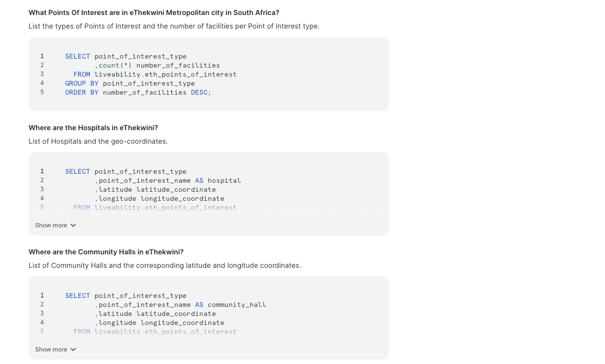Screen dimensions: 605x364
Task: Click the 'Where are the Community Halls' heading
Action: click(x=106, y=252)
